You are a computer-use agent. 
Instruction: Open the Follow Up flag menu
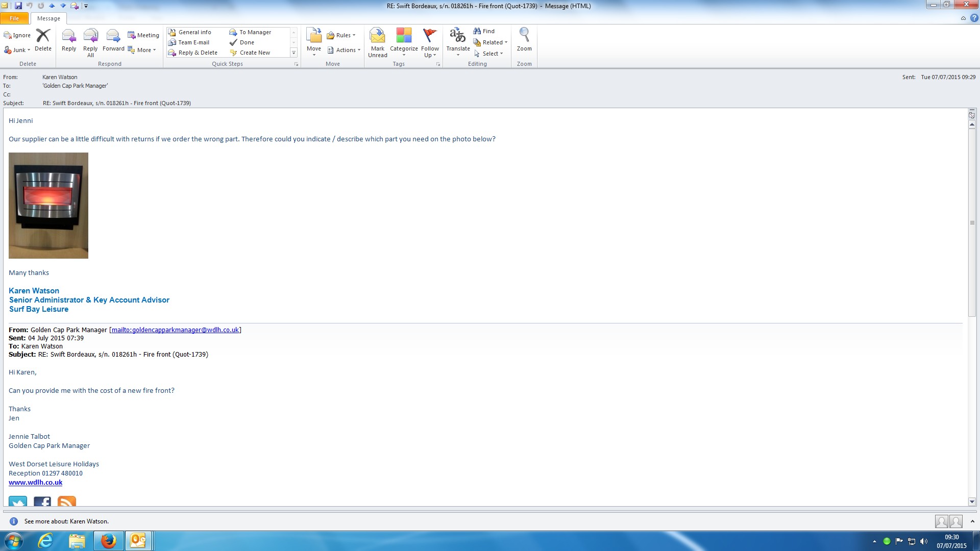[430, 42]
